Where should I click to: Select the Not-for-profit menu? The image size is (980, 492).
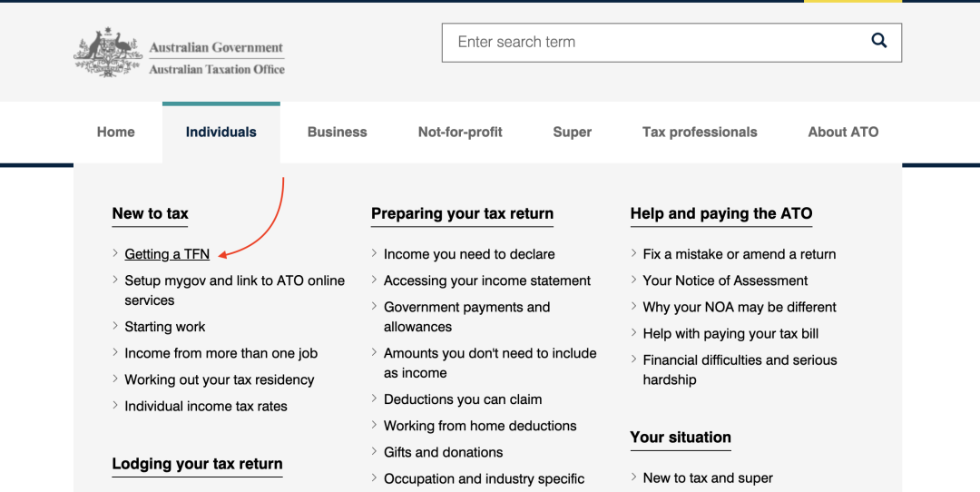(x=460, y=132)
